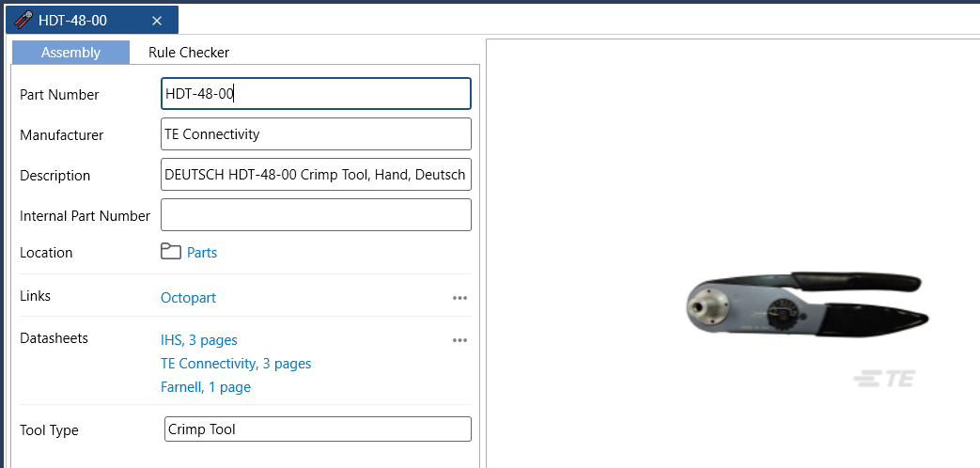The height and width of the screenshot is (468, 980).
Task: Open the TE Connectivity, 3 pages datasheet
Action: 236,363
